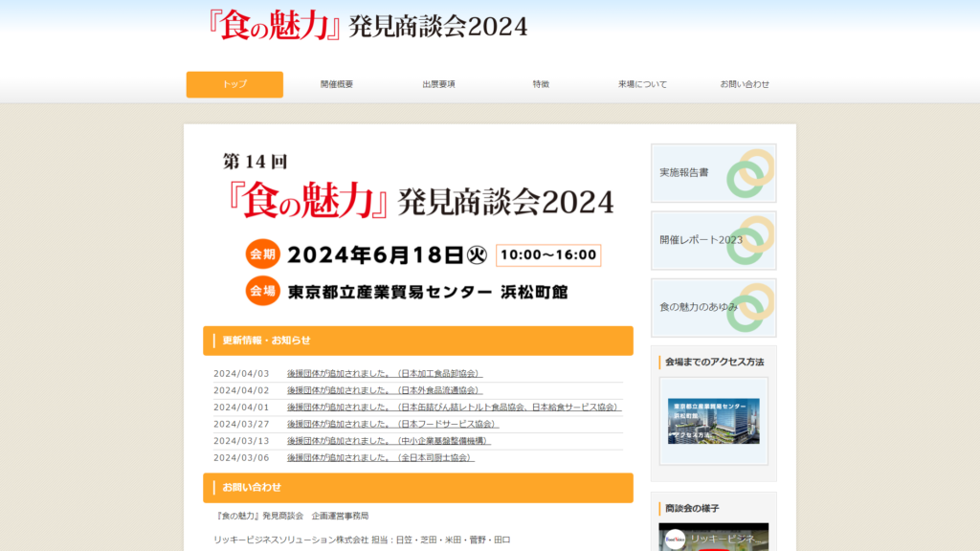Click the 企画運営事務局 contact text
The width and height of the screenshot is (980, 551).
(x=340, y=516)
